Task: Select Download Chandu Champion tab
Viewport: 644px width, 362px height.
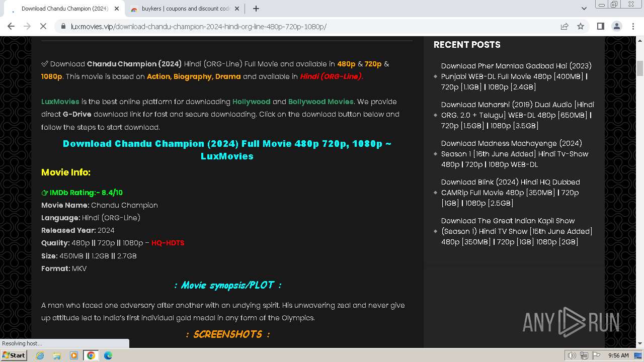Action: click(64, 9)
